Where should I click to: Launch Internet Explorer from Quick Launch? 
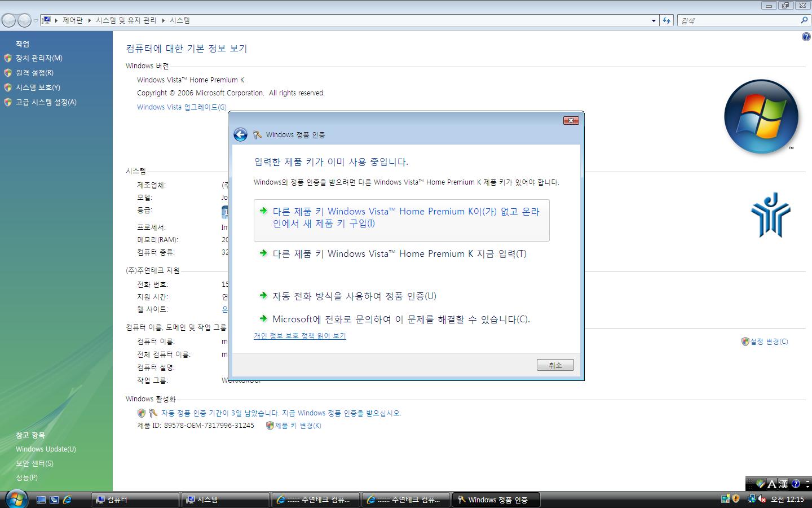click(67, 500)
